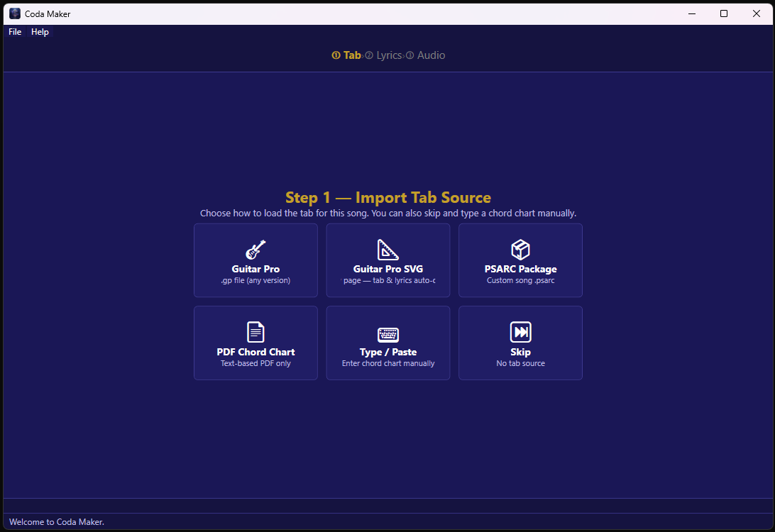Close the Coda Maker window
This screenshot has width=775, height=532.
757,13
